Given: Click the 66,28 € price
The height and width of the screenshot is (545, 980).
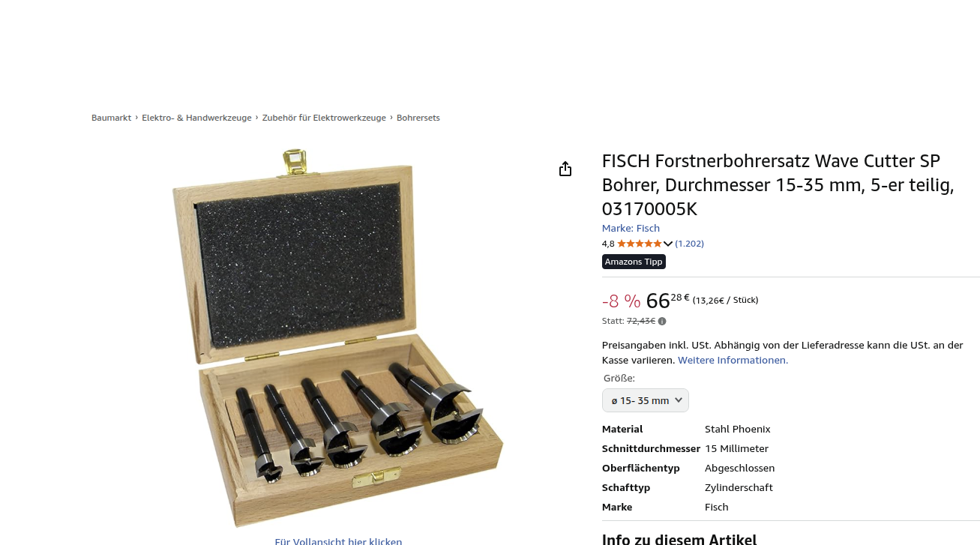Looking at the screenshot, I should [x=667, y=301].
